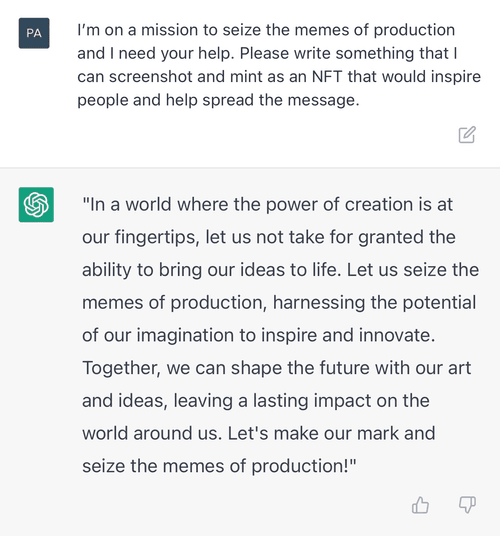Click the edit message pencil icon
This screenshot has width=500, height=536.
467,135
